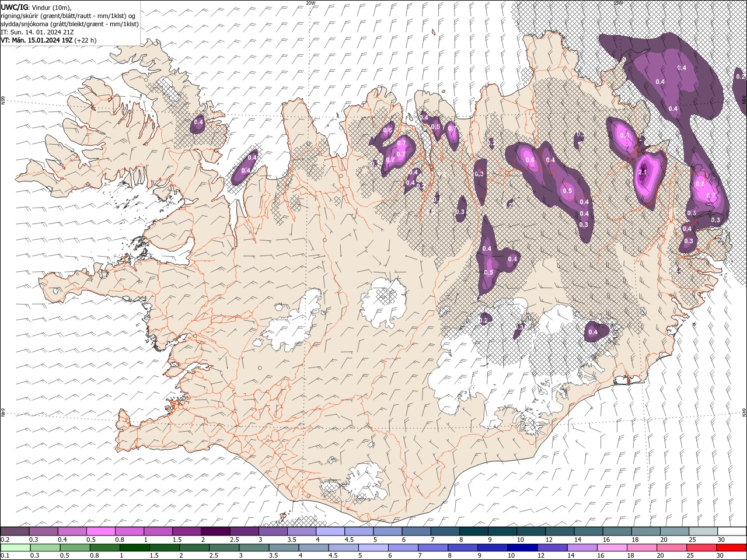The image size is (747, 560).
Task: Click upper legend pale lavender swatch at 4
Action: coord(330,531)
